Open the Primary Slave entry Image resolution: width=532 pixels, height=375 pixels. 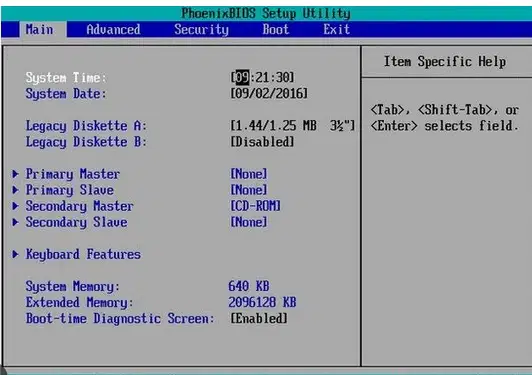click(x=70, y=190)
